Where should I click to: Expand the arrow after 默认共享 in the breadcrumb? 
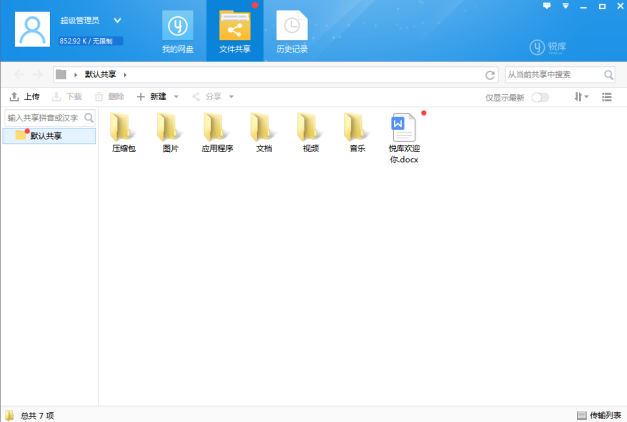[x=125, y=75]
